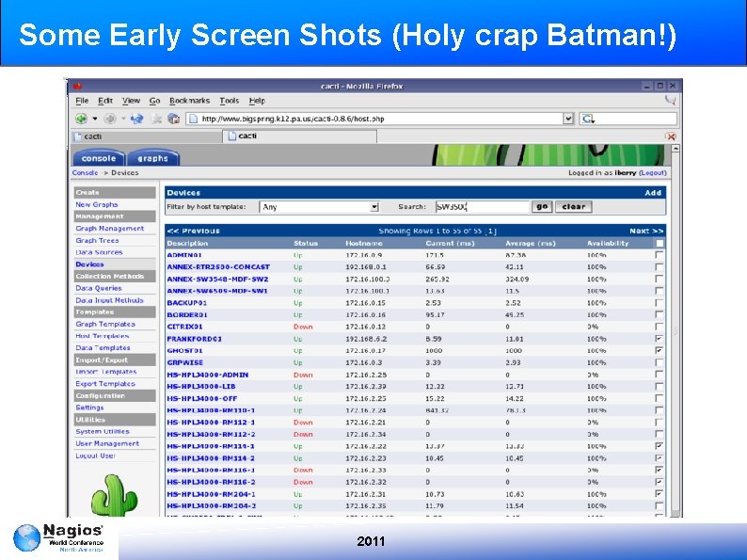Select the second cacti browser tab
Screen dimensions: 747x560
point(300,136)
